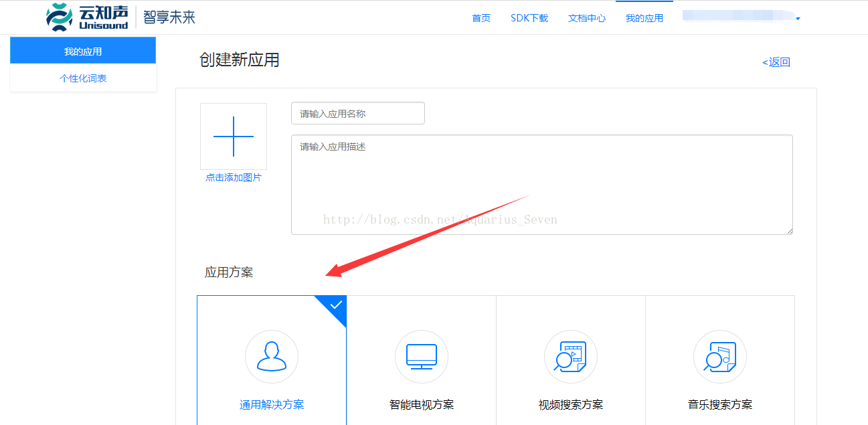Select 个性化词表 in the left sidebar
Screen dimensions: 868x425
pos(83,78)
